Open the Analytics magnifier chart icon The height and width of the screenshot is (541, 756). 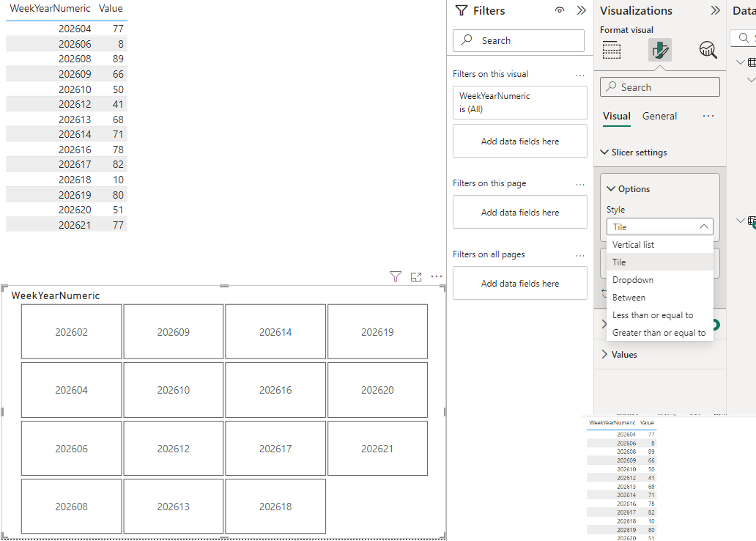point(708,50)
